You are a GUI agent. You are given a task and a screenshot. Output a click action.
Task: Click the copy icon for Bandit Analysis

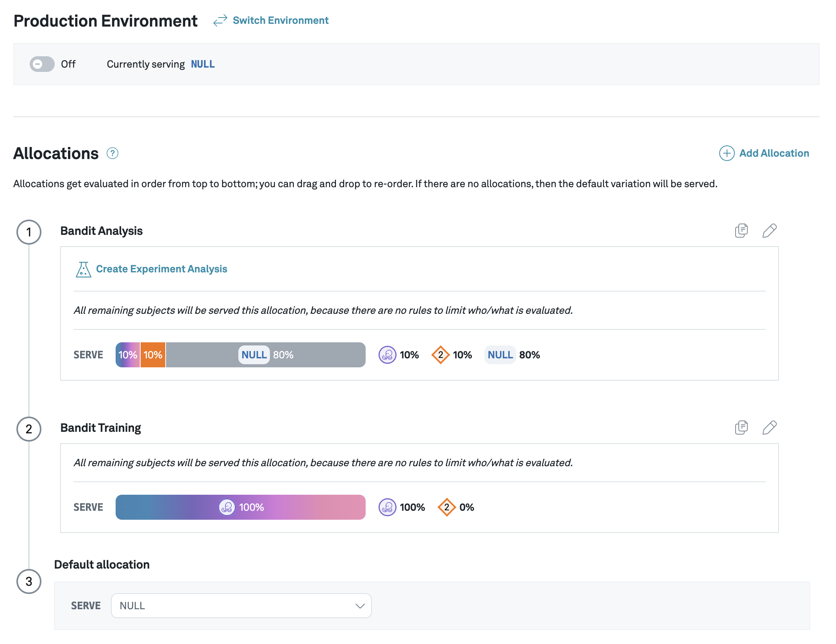point(741,231)
